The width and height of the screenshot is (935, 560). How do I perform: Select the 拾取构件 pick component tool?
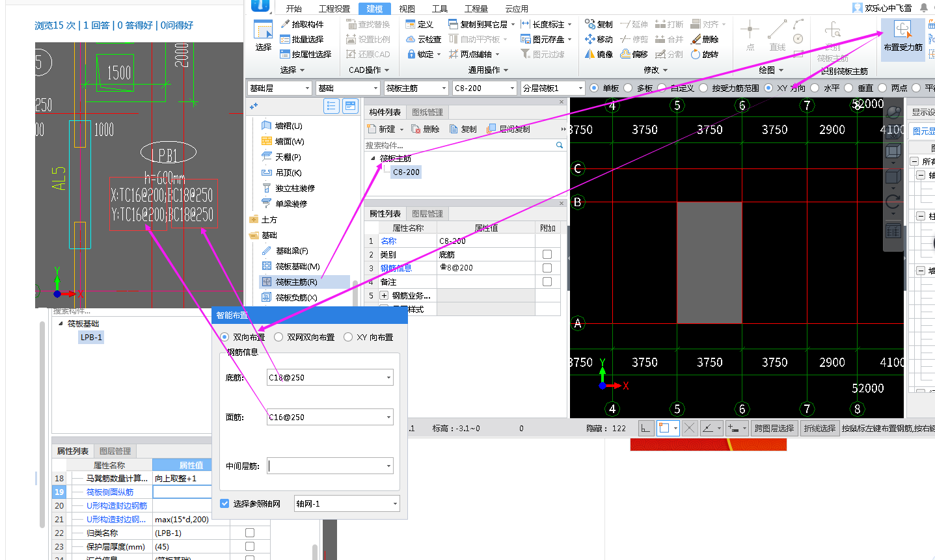click(302, 24)
